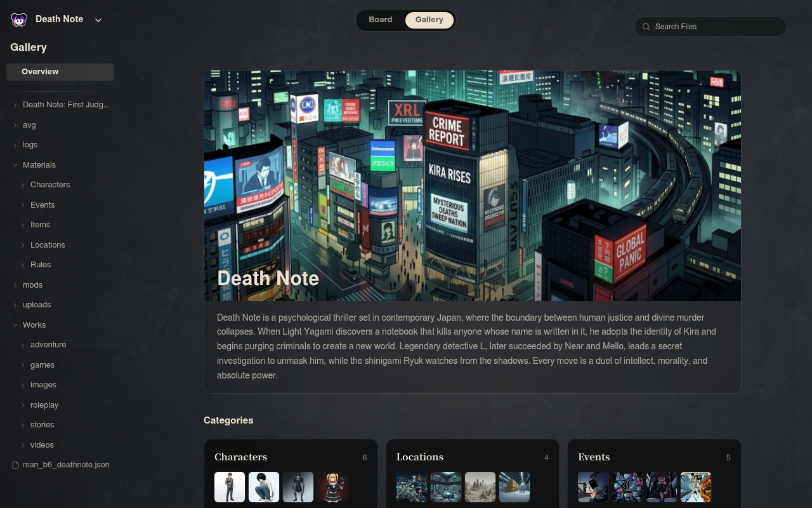
Task: Expand the stories subfolder chevron
Action: pos(23,425)
